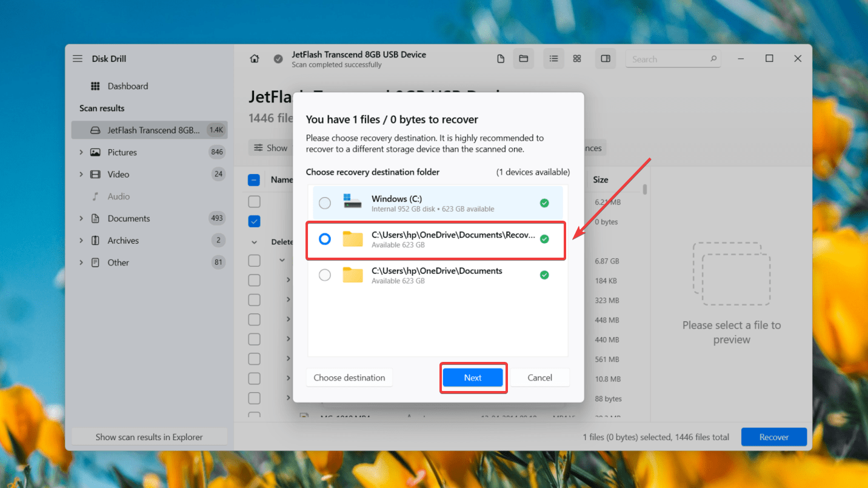Select JetFlash Transcend 8GB scan result
This screenshot has height=488, width=868.
click(149, 130)
